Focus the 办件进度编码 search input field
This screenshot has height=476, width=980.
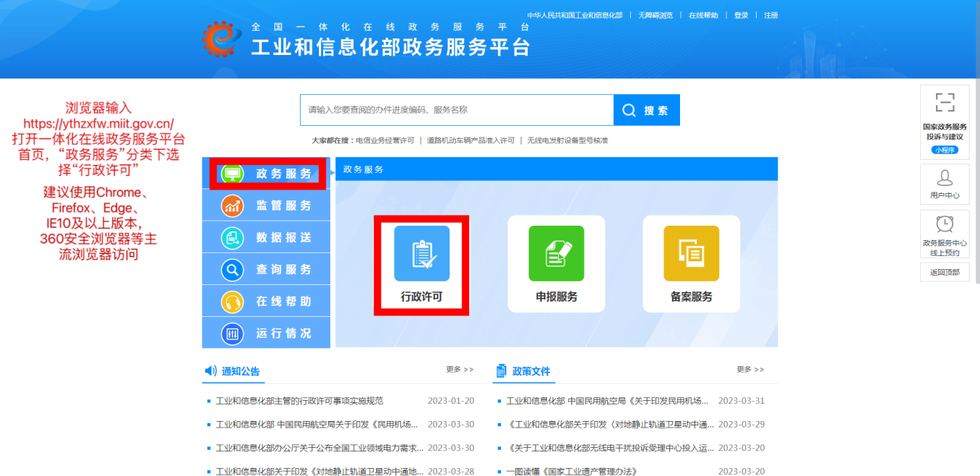point(457,110)
